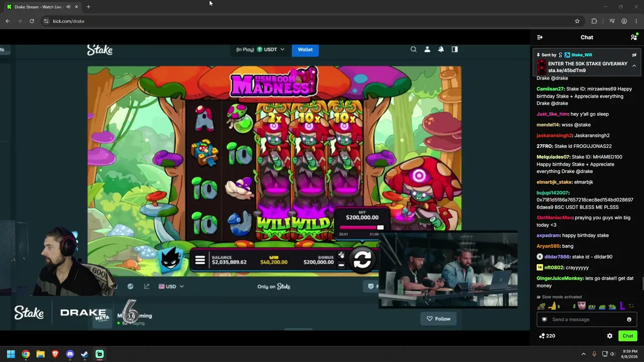Open the USD display currency dropdown

pos(171,287)
